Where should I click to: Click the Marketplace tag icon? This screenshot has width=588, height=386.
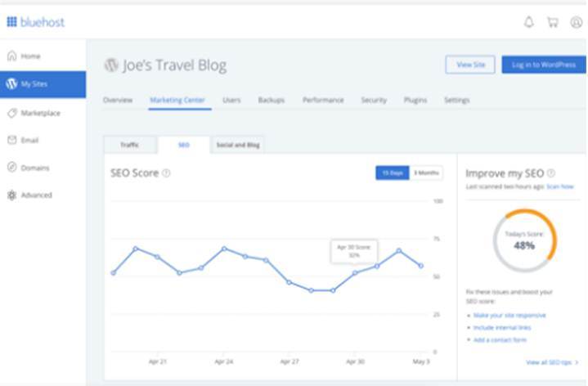(x=12, y=113)
